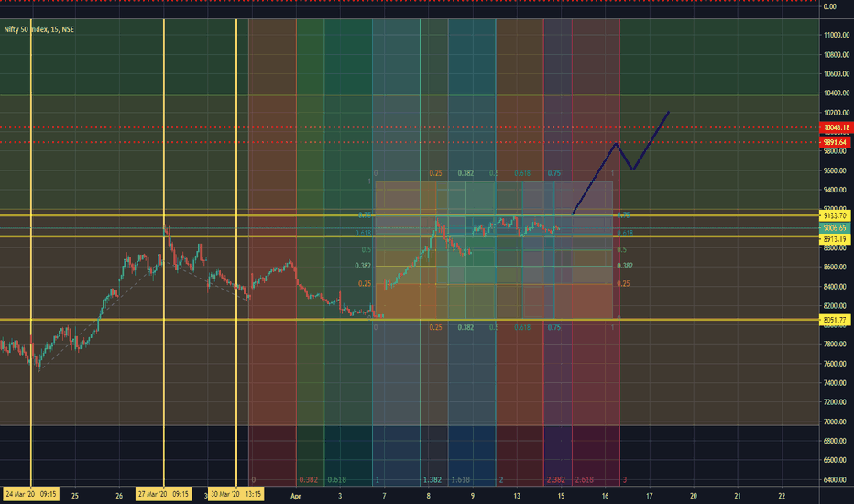The image size is (854, 504).
Task: Click the 8600.00 price axis value
Action: (x=837, y=267)
